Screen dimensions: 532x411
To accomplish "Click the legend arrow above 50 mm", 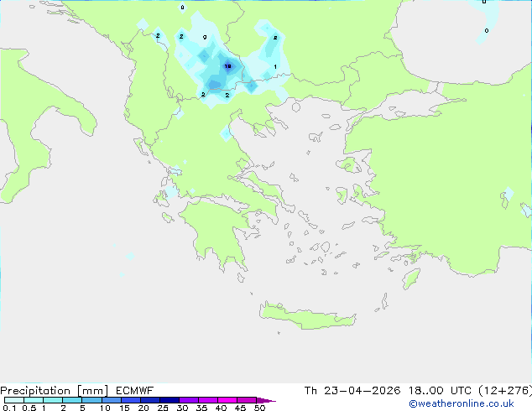I will [x=266, y=400].
